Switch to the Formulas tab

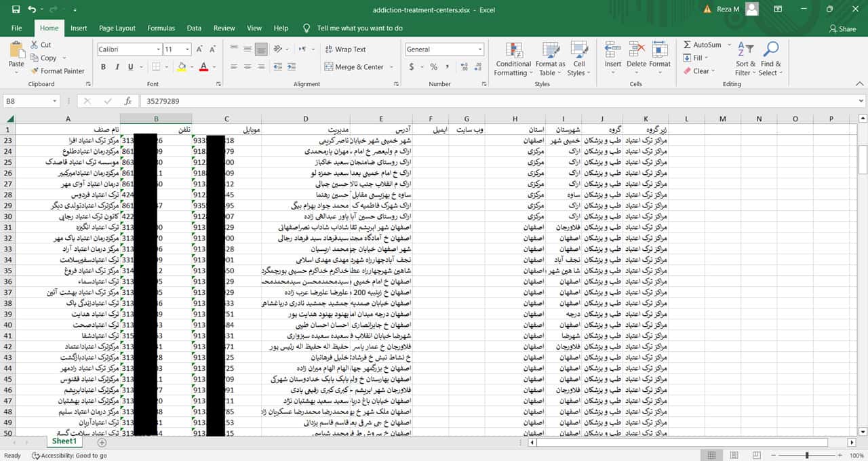point(161,28)
